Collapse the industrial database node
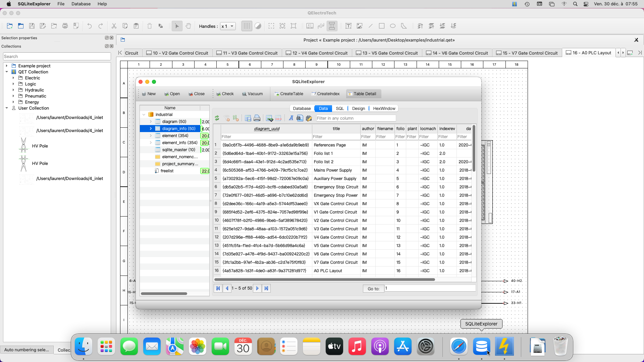Image resolution: width=644 pixels, height=362 pixels. [144, 115]
